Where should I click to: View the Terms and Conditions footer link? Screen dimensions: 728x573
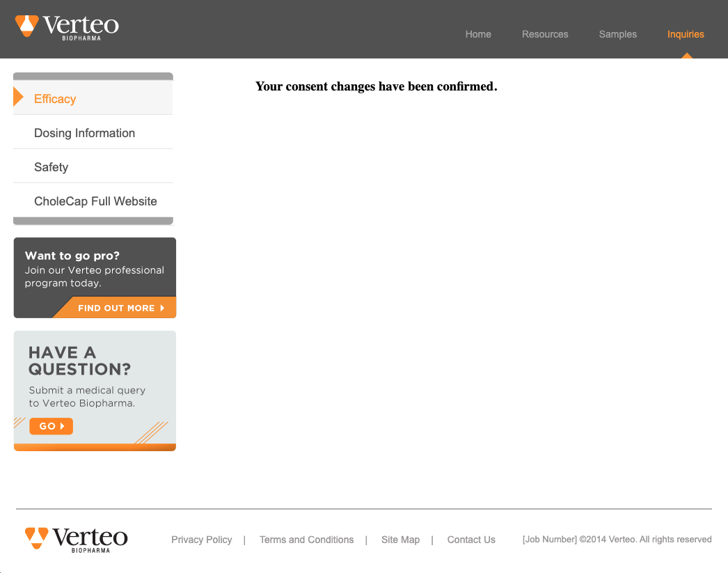306,540
